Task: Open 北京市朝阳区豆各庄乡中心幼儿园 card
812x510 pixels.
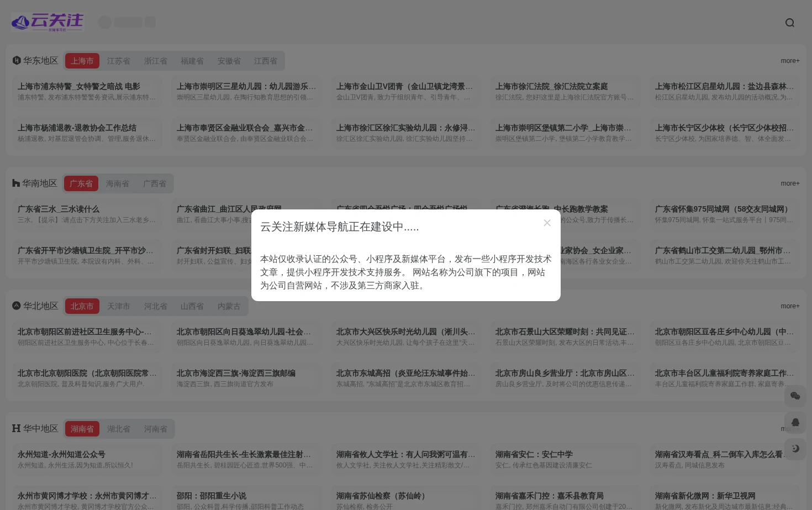Action: 725,337
